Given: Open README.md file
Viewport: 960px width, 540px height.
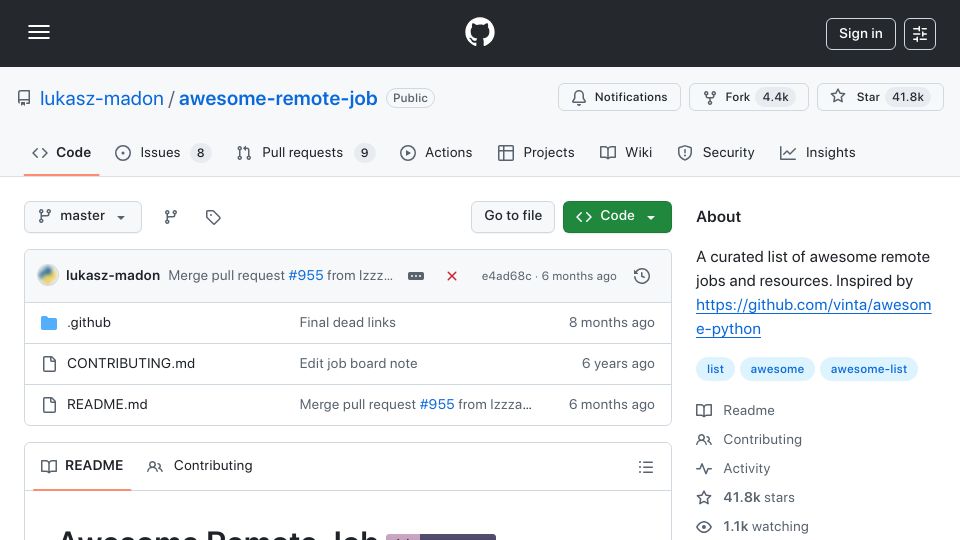Looking at the screenshot, I should pos(107,405).
